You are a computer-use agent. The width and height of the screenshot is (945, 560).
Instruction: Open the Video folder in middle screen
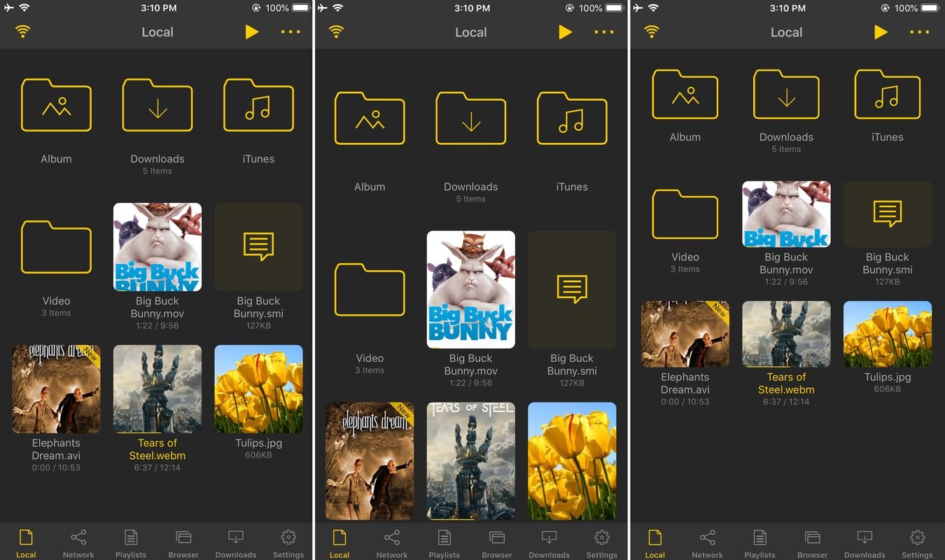pyautogui.click(x=370, y=289)
